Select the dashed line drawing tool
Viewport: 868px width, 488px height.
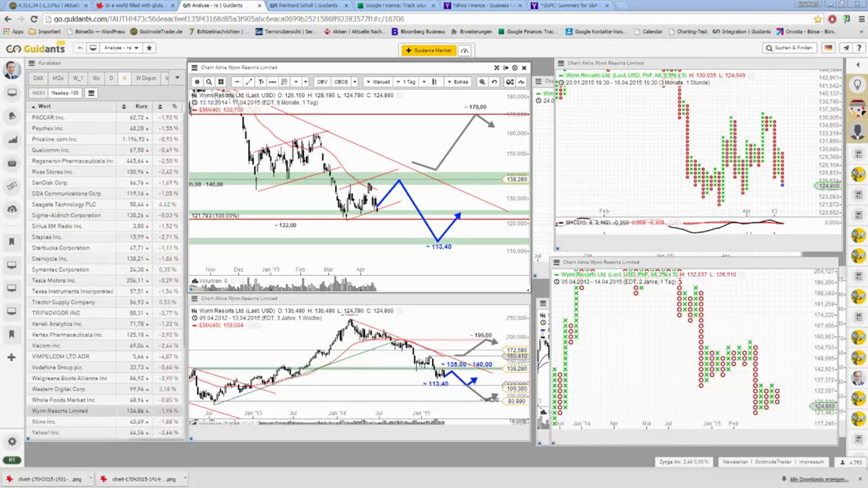[272, 82]
